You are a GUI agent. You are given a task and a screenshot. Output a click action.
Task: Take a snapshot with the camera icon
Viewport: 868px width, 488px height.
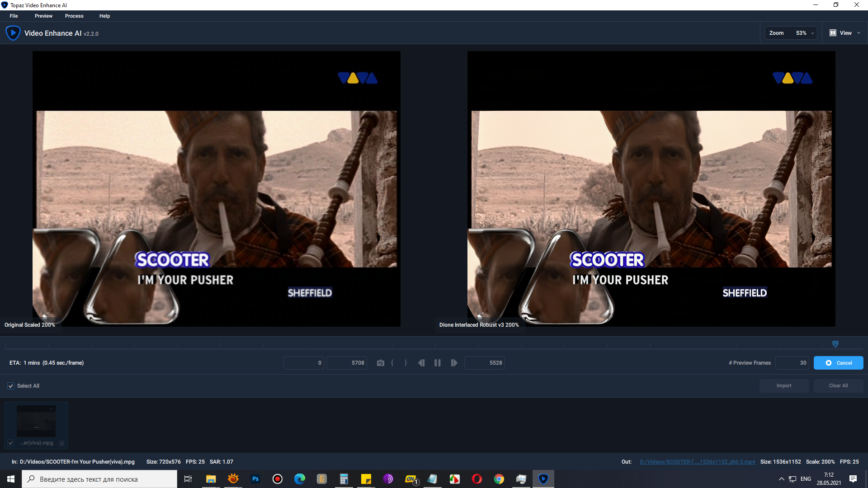(x=380, y=363)
